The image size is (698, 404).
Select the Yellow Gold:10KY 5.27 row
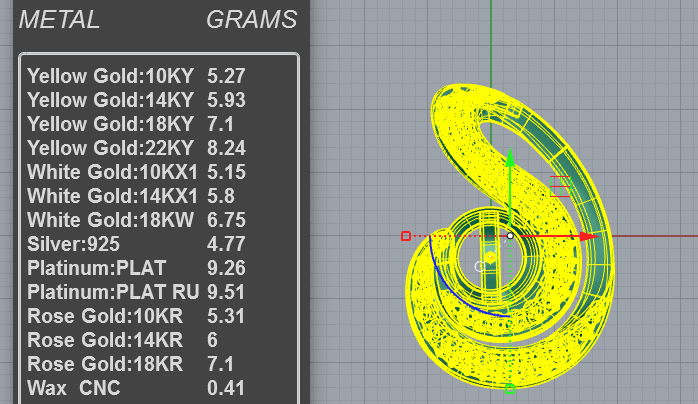coord(136,76)
